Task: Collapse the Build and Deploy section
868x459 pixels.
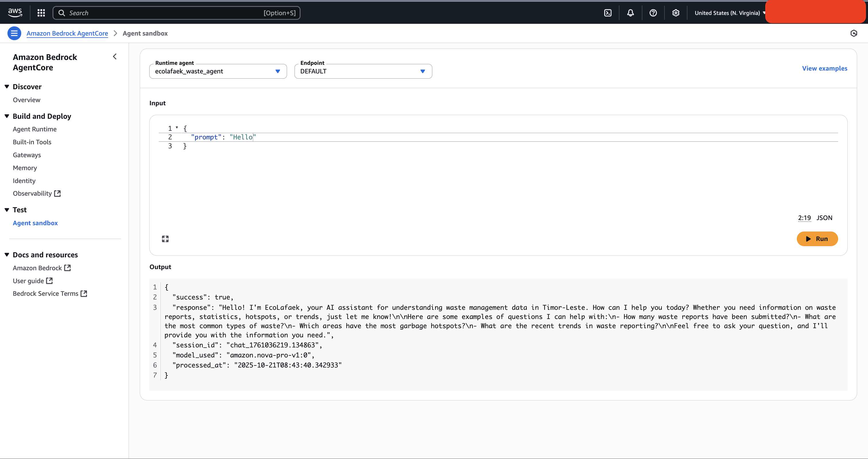Action: [7, 116]
